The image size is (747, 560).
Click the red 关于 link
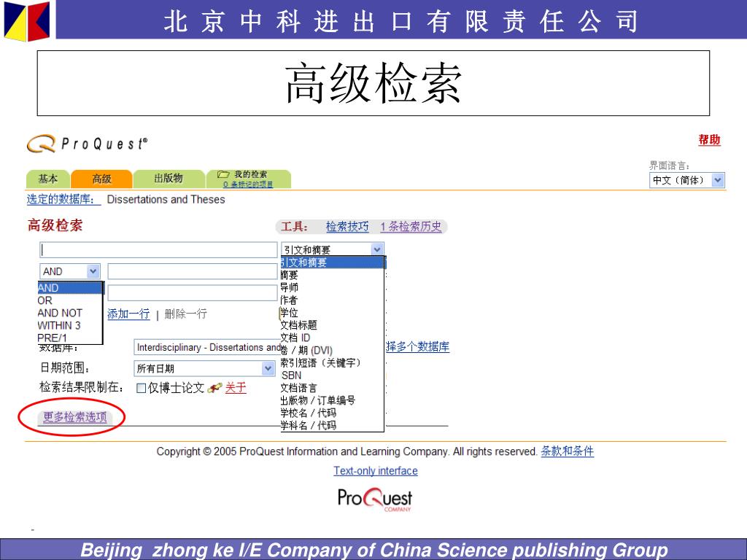(x=236, y=388)
